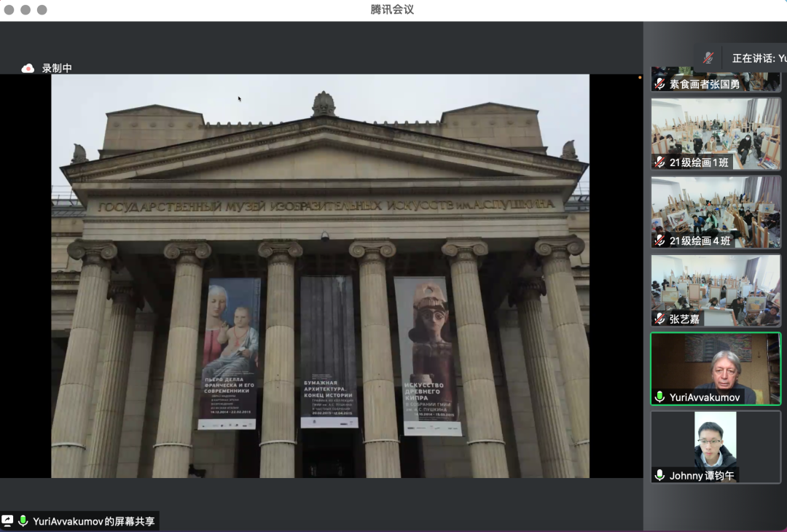Viewport: 787px width, 532px height.
Task: Click the muted mic icon for 21级绘画4班
Action: click(659, 240)
